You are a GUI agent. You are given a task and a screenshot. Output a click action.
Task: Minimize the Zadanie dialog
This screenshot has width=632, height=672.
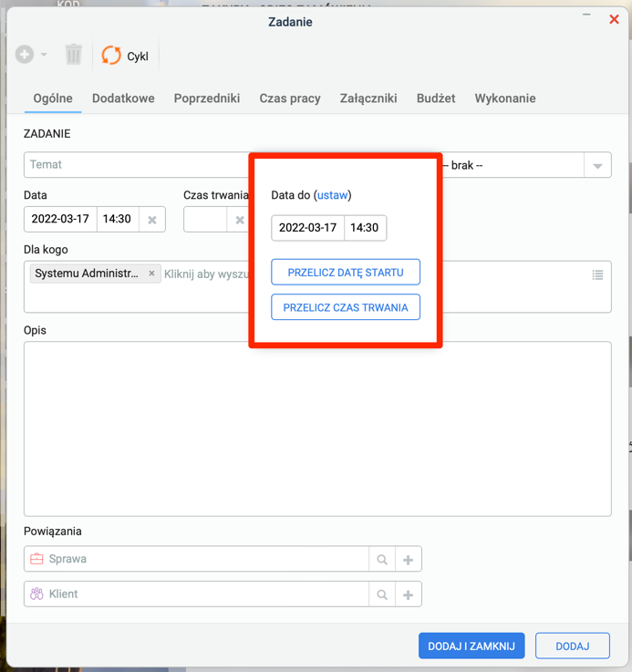[586, 15]
